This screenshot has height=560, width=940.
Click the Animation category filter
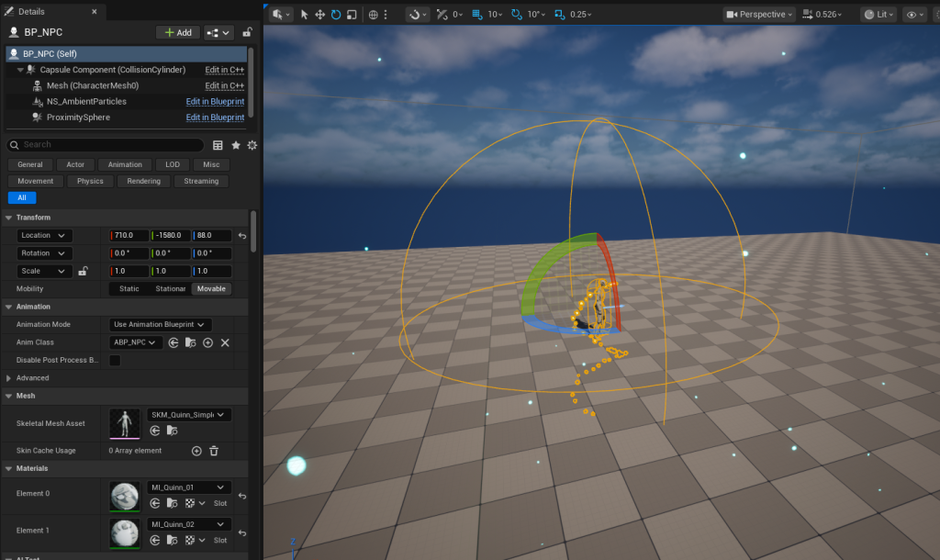pyautogui.click(x=125, y=164)
